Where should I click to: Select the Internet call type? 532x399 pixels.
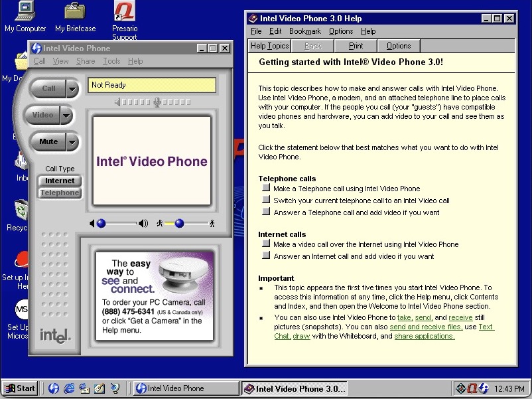[x=59, y=180]
